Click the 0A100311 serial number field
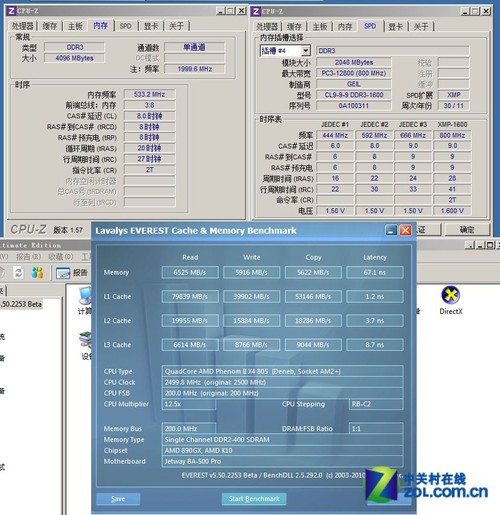Viewport: 500px width, 515px height. tap(354, 106)
